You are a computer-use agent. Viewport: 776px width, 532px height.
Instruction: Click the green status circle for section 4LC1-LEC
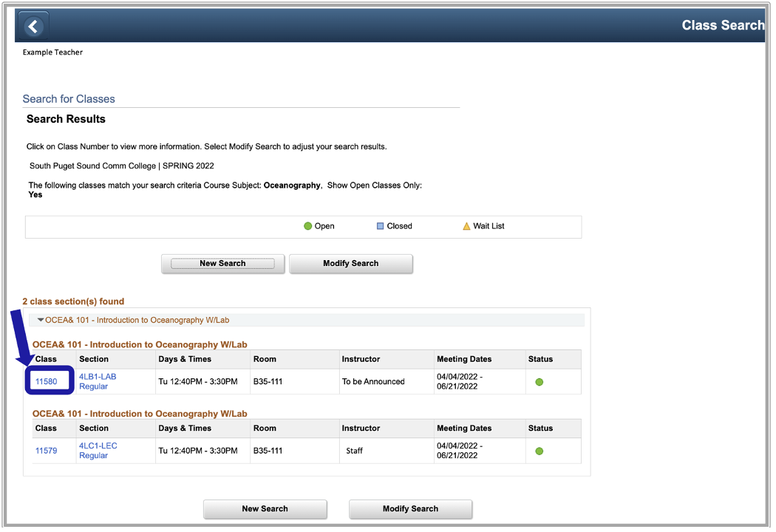tap(539, 450)
